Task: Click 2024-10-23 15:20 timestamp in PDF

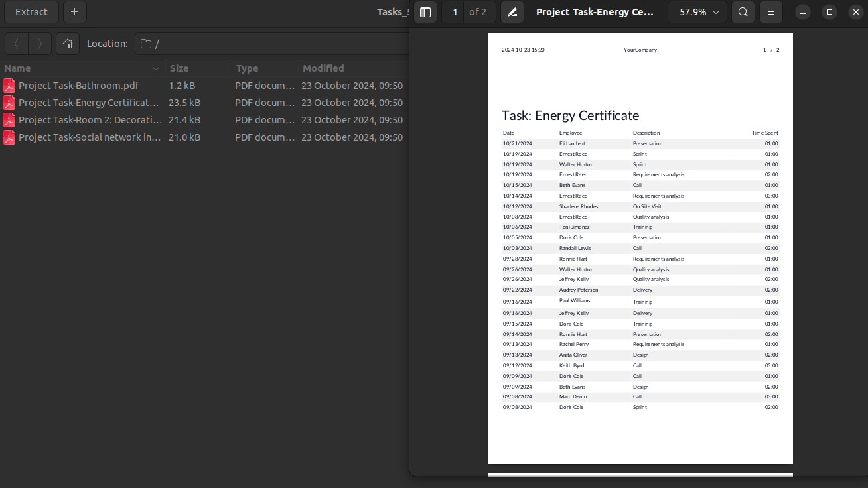Action: (x=523, y=50)
